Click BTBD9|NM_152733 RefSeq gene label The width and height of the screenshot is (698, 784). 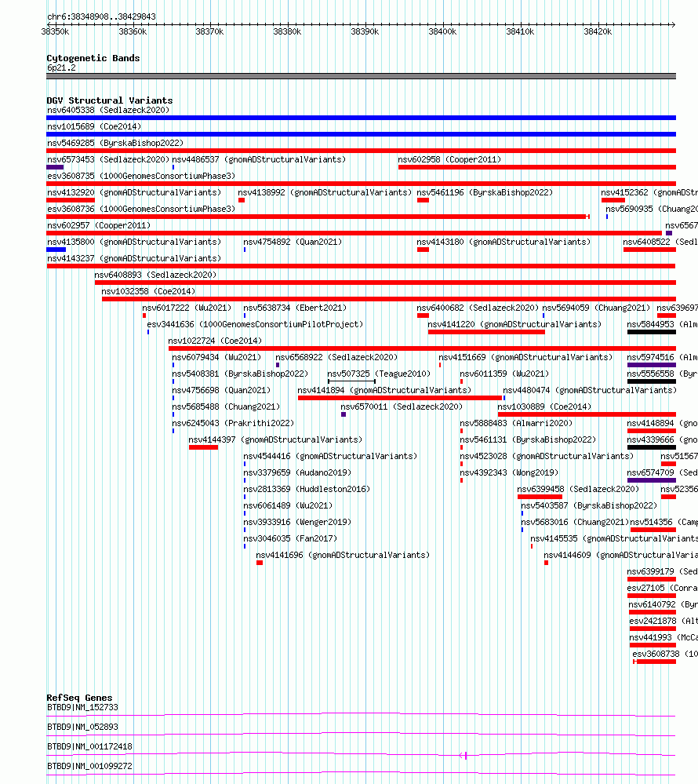82,708
